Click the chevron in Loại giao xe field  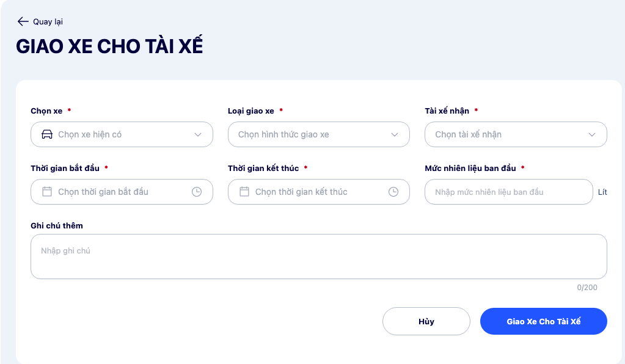tap(395, 134)
